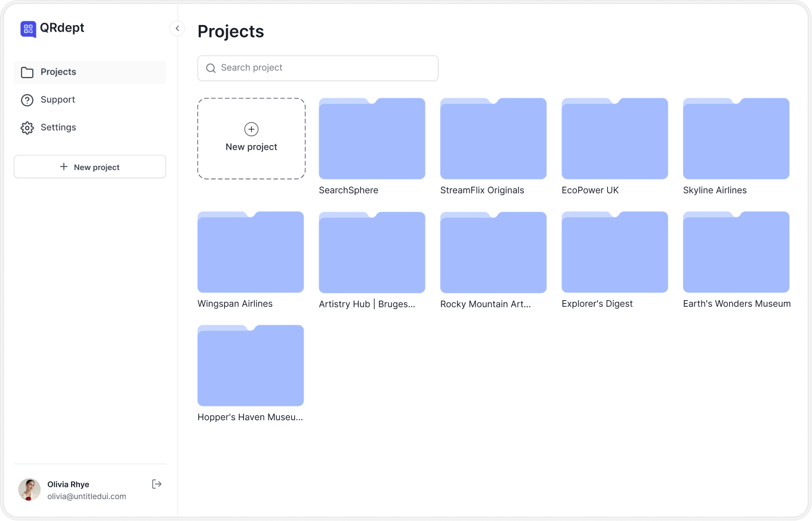This screenshot has height=521, width=812.
Task: Click the New project button in the sidebar
Action: point(89,167)
